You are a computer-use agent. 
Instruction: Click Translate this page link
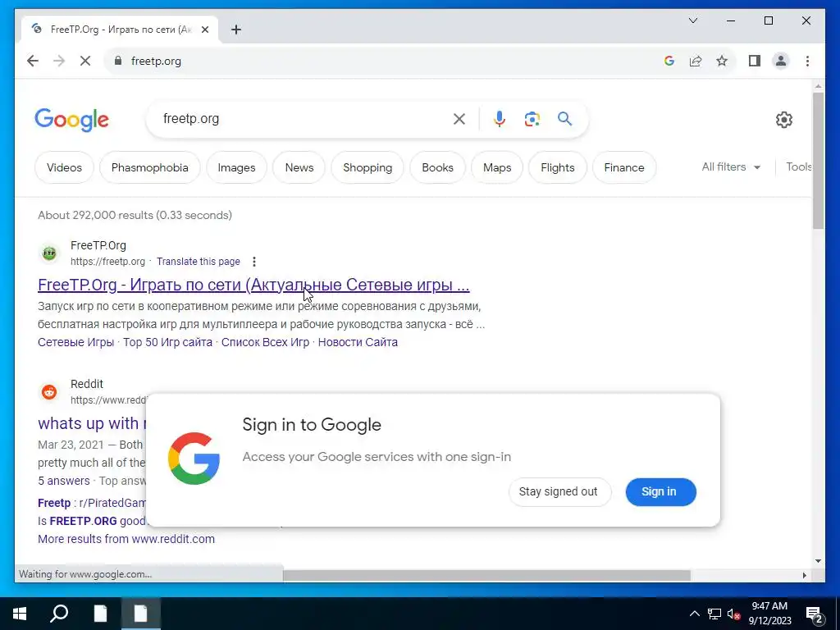199,262
